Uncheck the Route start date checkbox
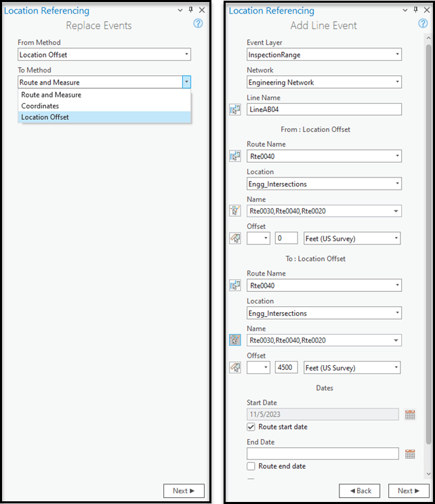The height and width of the screenshot is (504, 435). (251, 427)
